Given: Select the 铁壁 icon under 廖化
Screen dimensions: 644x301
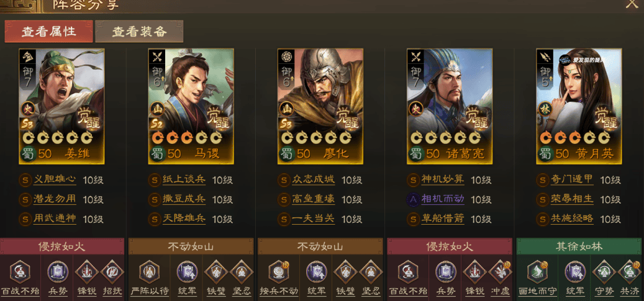Looking at the screenshot, I should point(345,272).
